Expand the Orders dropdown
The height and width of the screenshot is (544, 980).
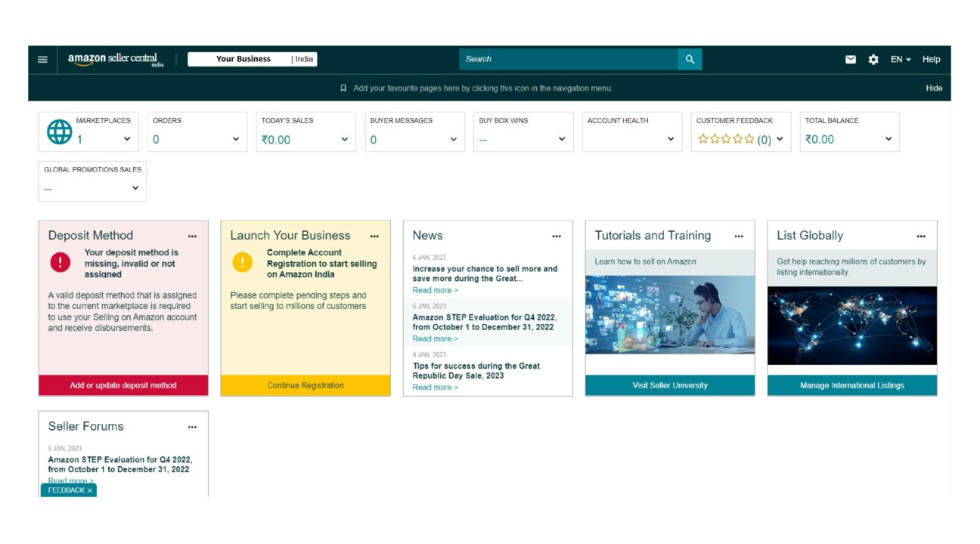click(x=234, y=139)
